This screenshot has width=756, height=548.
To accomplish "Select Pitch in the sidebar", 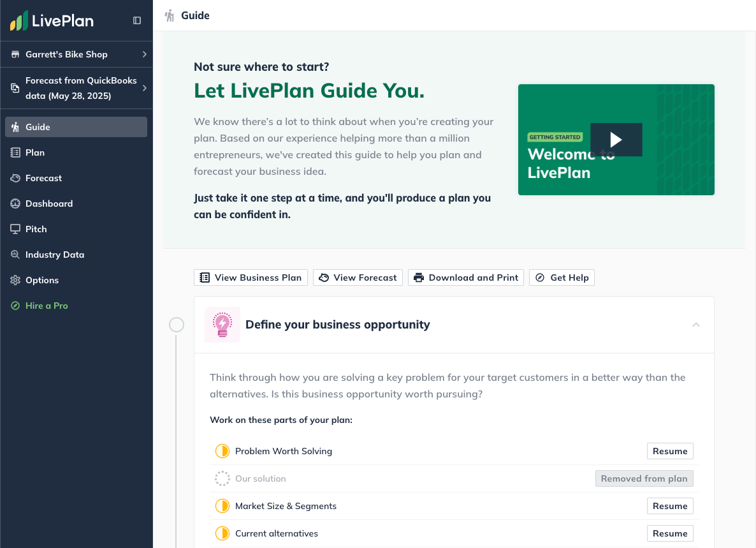I will pos(76,229).
